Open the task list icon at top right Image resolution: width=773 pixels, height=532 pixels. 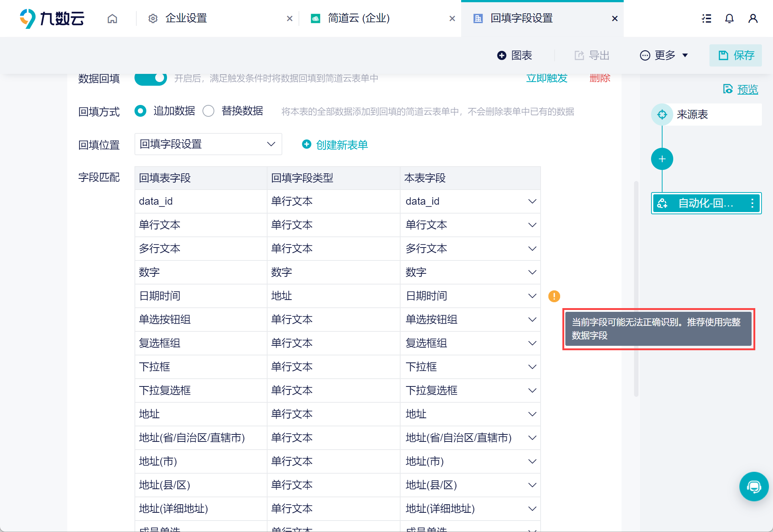tap(706, 18)
